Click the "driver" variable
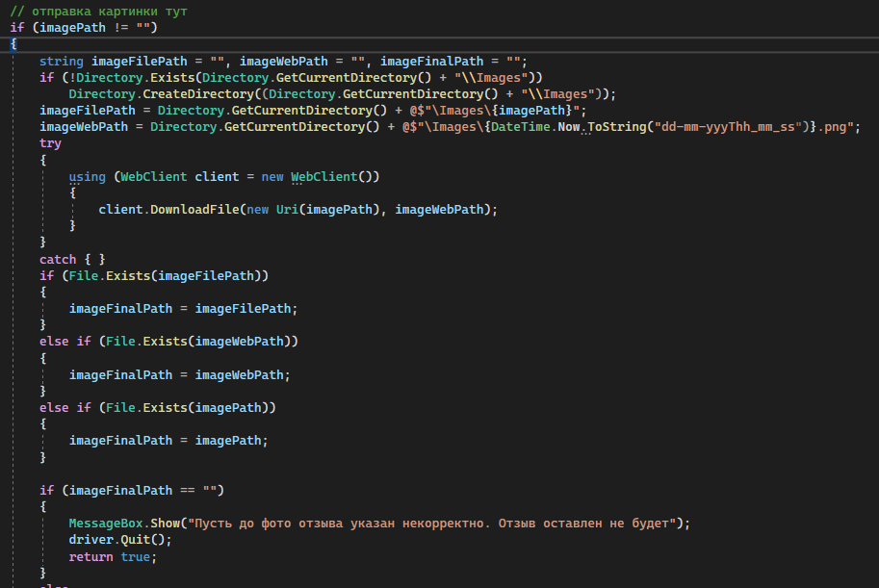Screen dimensions: 879x588 click(x=90, y=540)
